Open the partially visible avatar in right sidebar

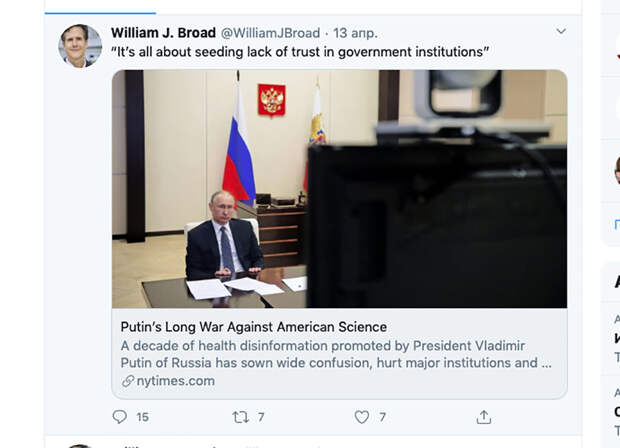pos(617,170)
